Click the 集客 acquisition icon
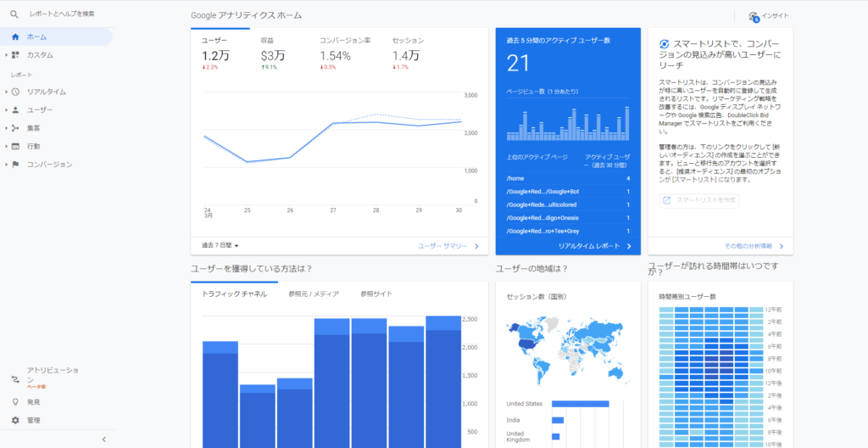Image resolution: width=868 pixels, height=448 pixels. 15,128
